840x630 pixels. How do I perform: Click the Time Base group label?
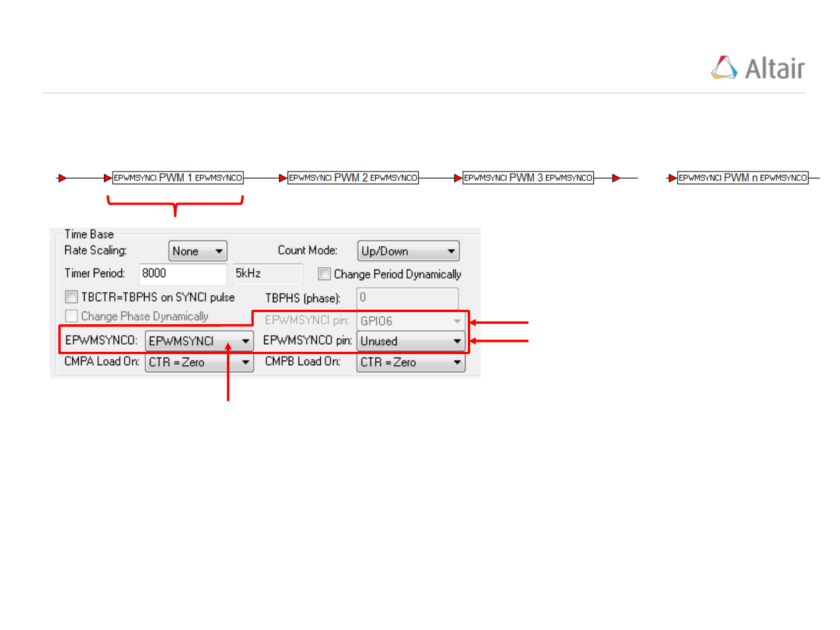click(89, 234)
